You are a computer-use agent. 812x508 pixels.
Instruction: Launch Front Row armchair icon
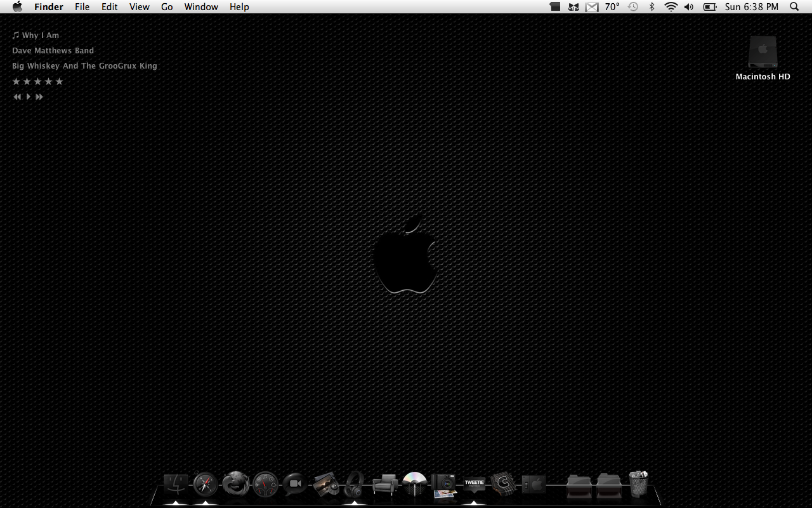click(385, 485)
